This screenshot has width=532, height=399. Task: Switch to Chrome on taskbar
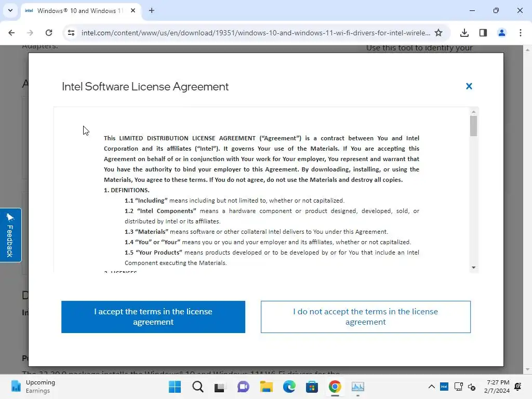(x=335, y=387)
